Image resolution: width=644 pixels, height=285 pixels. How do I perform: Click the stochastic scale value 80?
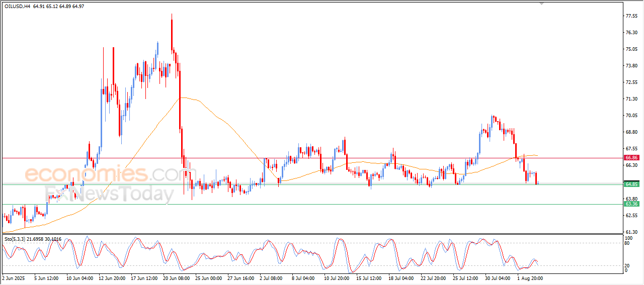point(627,243)
